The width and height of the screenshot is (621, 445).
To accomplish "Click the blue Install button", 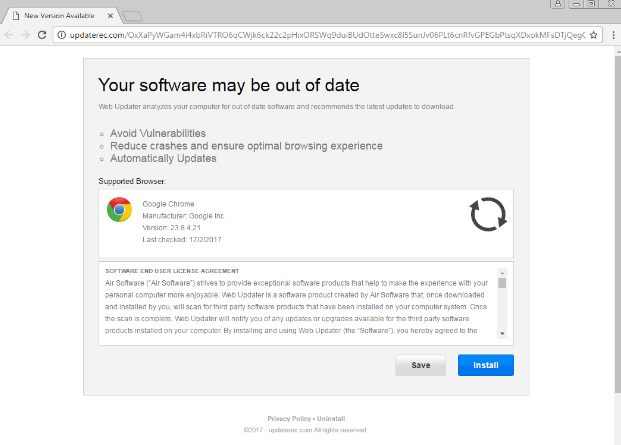I will coord(486,365).
